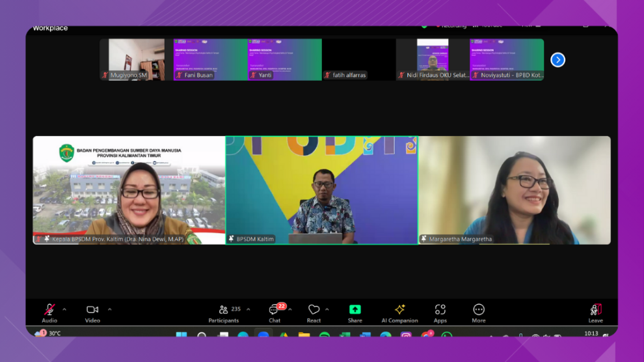Expand audio options arrow next to Audio

[x=64, y=309]
